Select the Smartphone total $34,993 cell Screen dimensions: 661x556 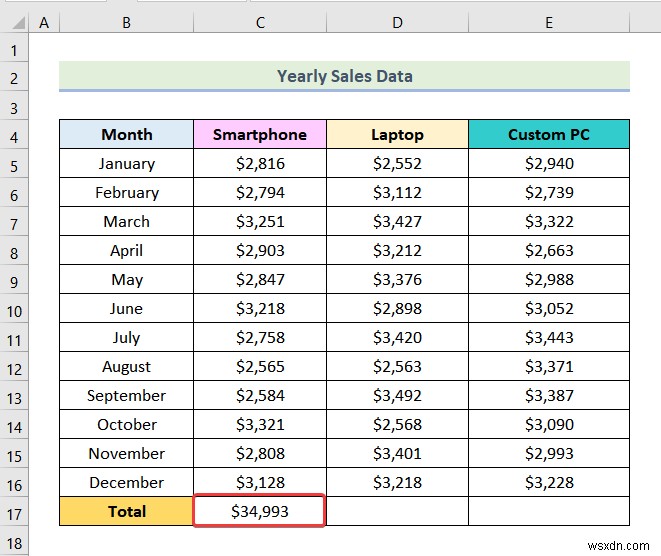pos(260,512)
